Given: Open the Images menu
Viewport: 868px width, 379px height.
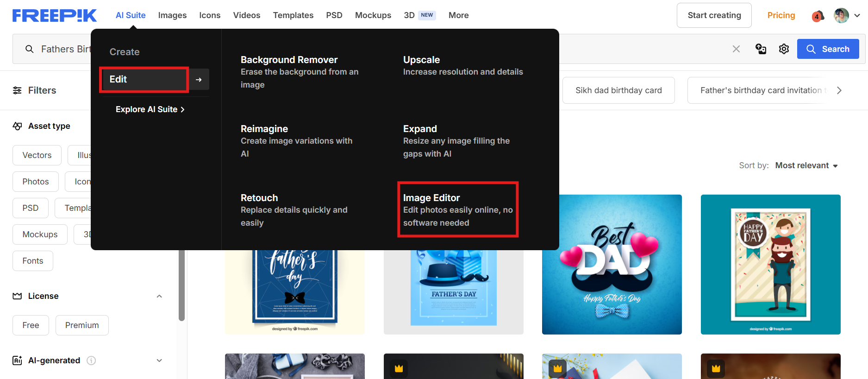Looking at the screenshot, I should (x=172, y=15).
